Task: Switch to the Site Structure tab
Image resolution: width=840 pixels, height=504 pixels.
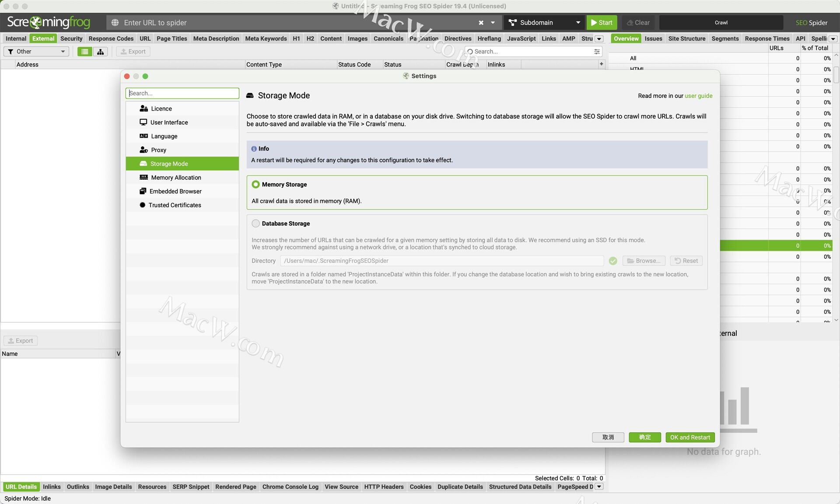Action: tap(686, 38)
